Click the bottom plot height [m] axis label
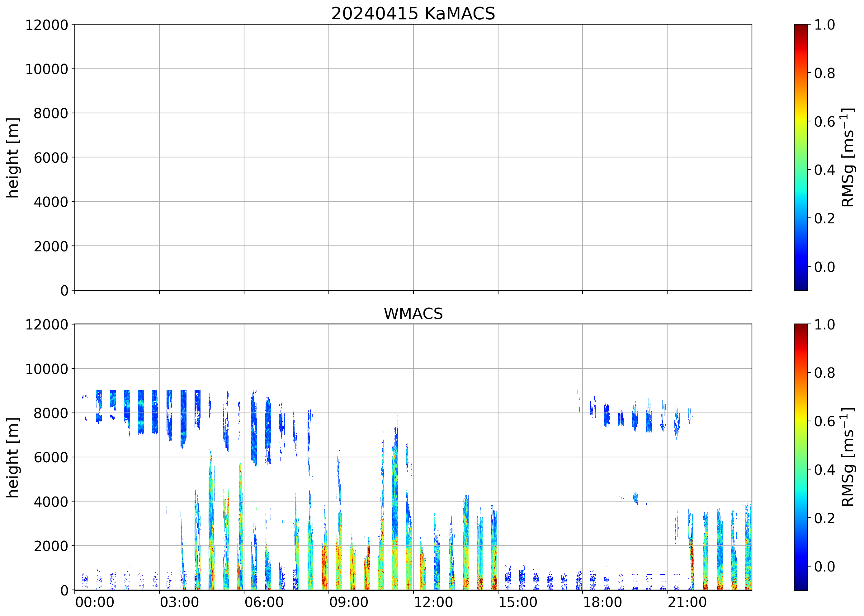864x616 pixels. (13, 457)
